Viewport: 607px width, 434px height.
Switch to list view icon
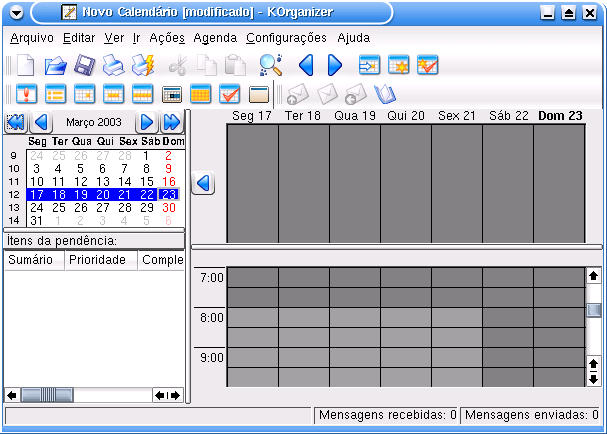pos(55,94)
